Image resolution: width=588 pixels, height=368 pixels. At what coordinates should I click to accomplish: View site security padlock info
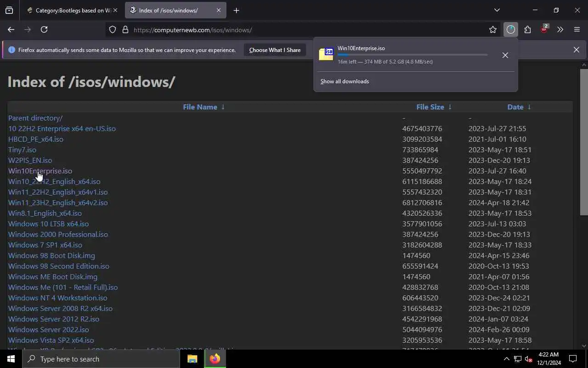pos(125,30)
